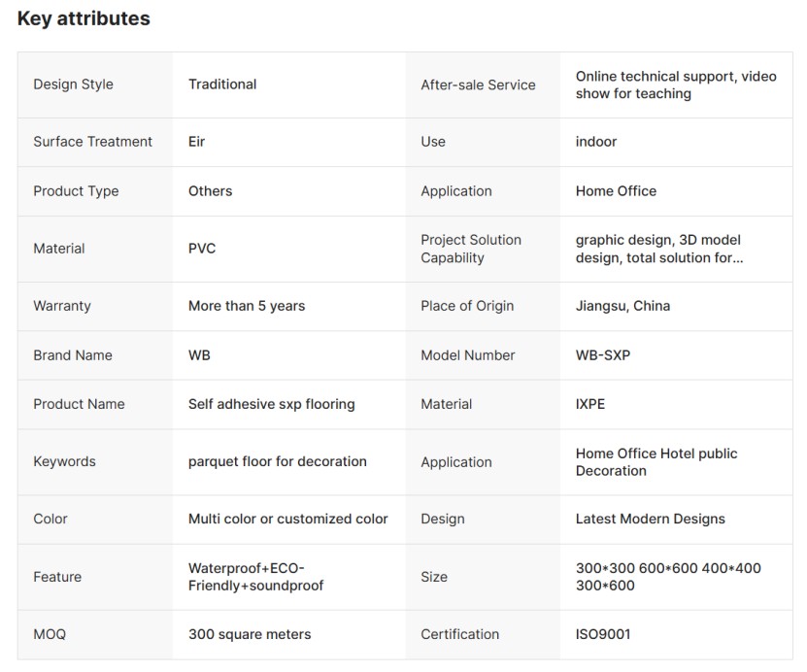Click the WB-SXP model number value
The width and height of the screenshot is (807, 672).
[603, 355]
